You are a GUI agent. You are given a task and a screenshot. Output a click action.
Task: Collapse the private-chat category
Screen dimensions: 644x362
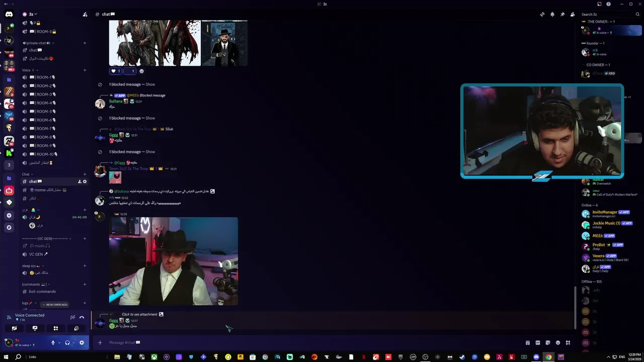(38, 43)
